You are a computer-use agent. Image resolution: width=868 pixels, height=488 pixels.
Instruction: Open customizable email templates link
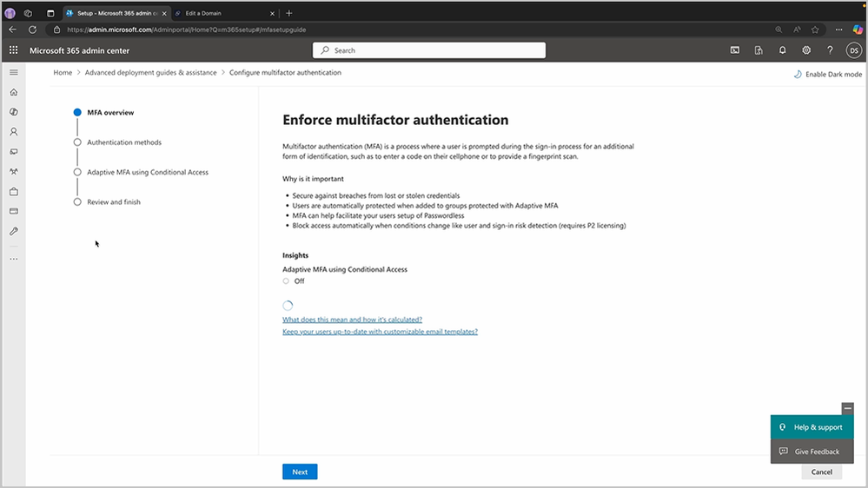[x=380, y=332]
